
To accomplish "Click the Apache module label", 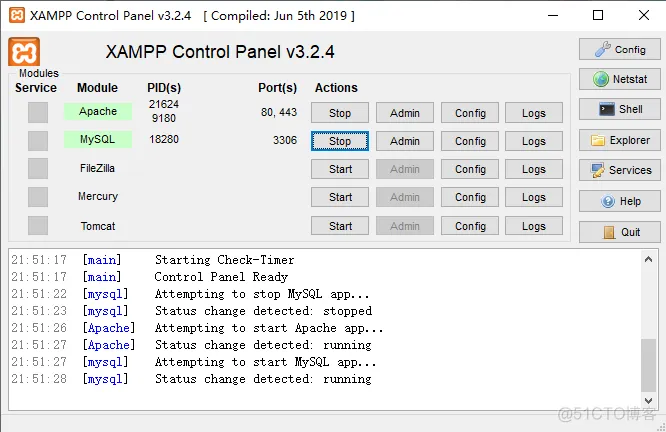I will tap(98, 111).
